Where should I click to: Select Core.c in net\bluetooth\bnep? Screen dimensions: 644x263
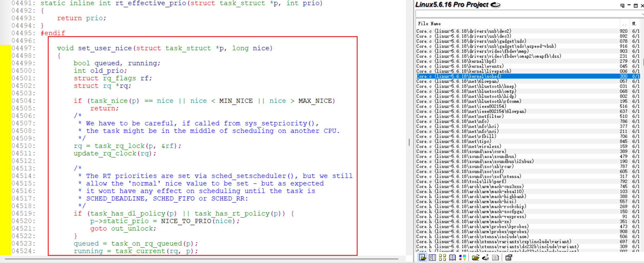pos(528,86)
